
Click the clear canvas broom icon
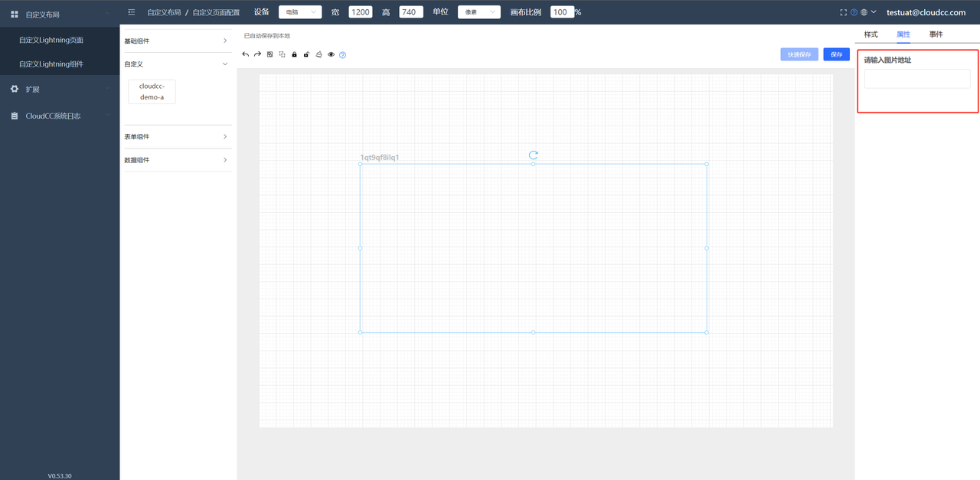pos(318,54)
